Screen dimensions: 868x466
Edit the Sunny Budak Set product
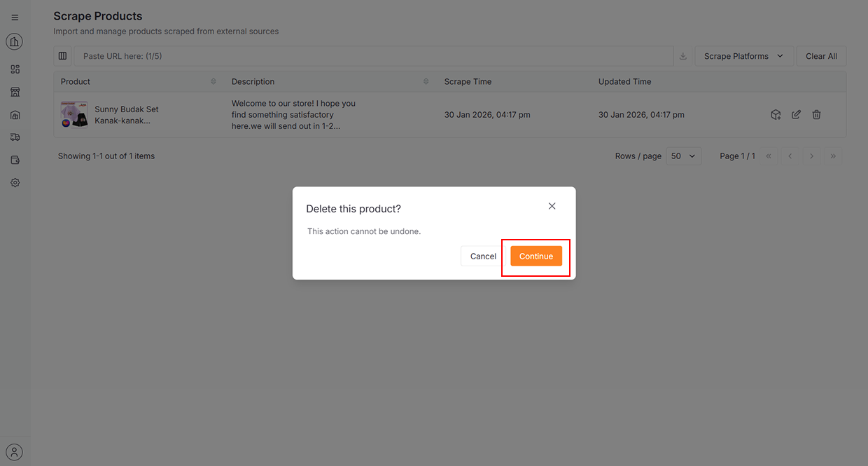tap(796, 114)
